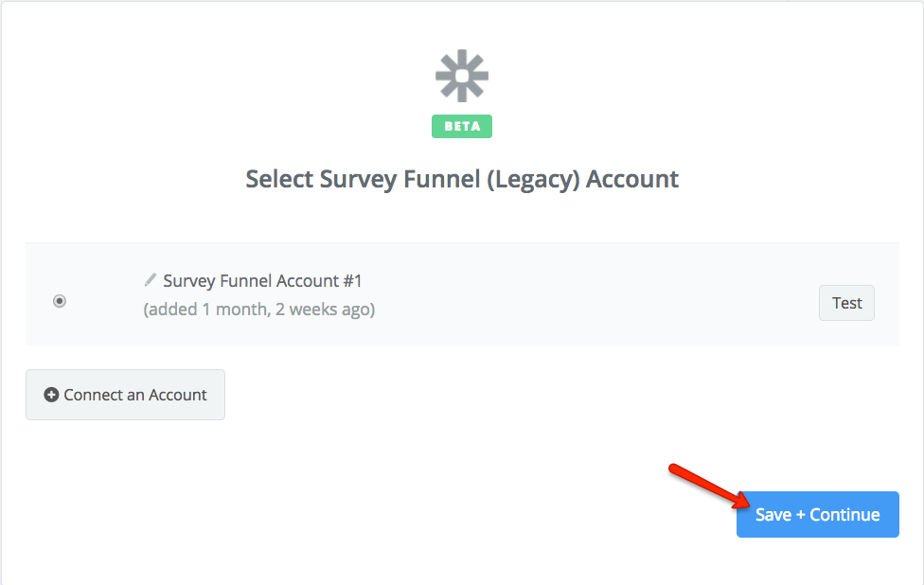Click the gray Zapier asterisk logo
Viewport: 924px width, 585px height.
point(462,77)
